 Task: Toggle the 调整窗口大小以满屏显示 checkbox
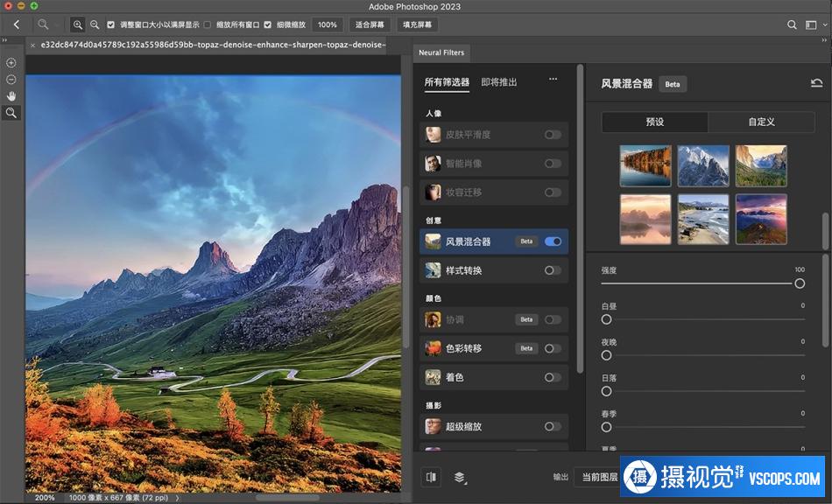110,24
